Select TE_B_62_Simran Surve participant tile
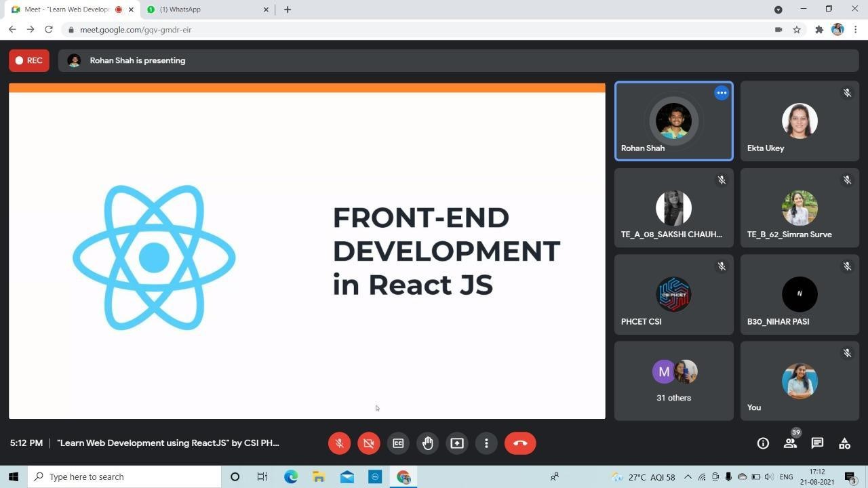868x488 pixels. click(800, 207)
